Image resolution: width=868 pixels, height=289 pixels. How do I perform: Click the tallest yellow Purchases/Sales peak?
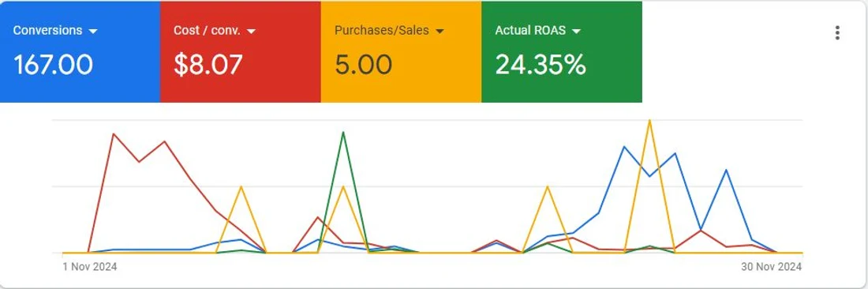(649, 121)
